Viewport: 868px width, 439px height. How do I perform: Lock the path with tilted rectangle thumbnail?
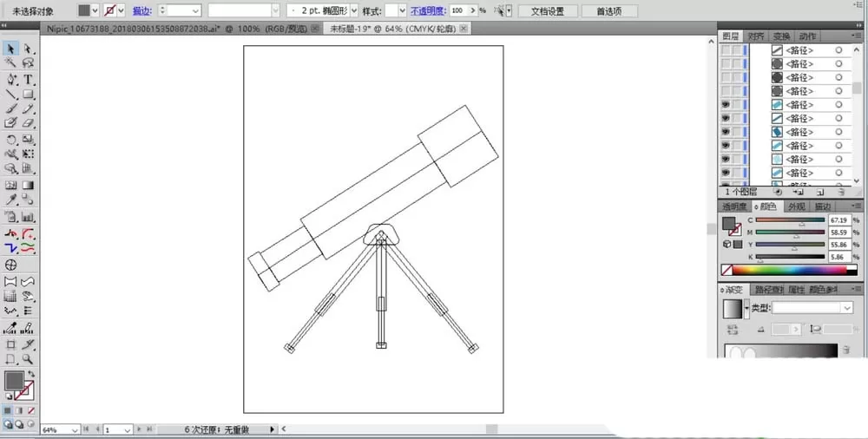point(736,132)
